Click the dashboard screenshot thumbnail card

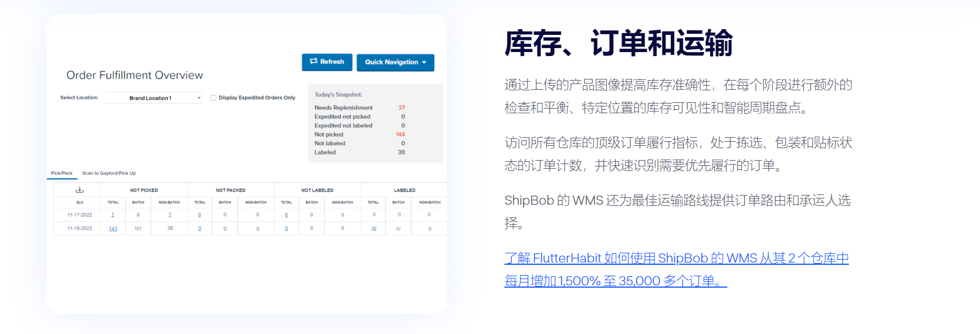click(x=247, y=164)
